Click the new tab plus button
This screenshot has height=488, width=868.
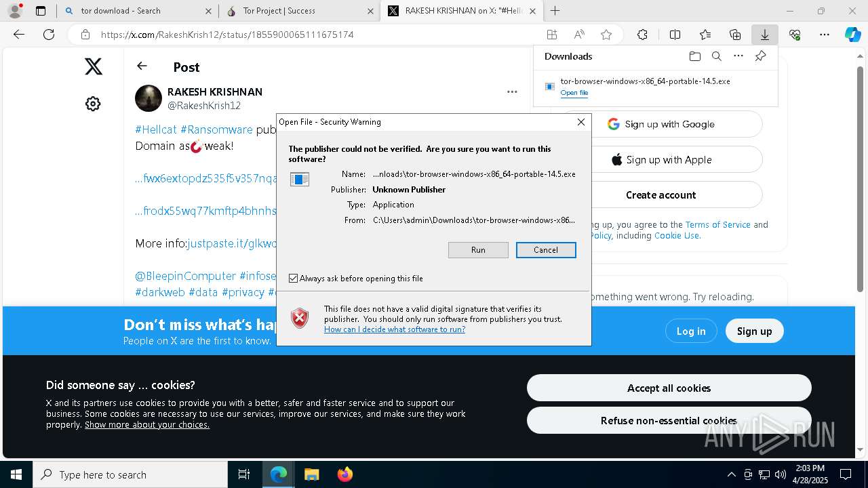(555, 11)
